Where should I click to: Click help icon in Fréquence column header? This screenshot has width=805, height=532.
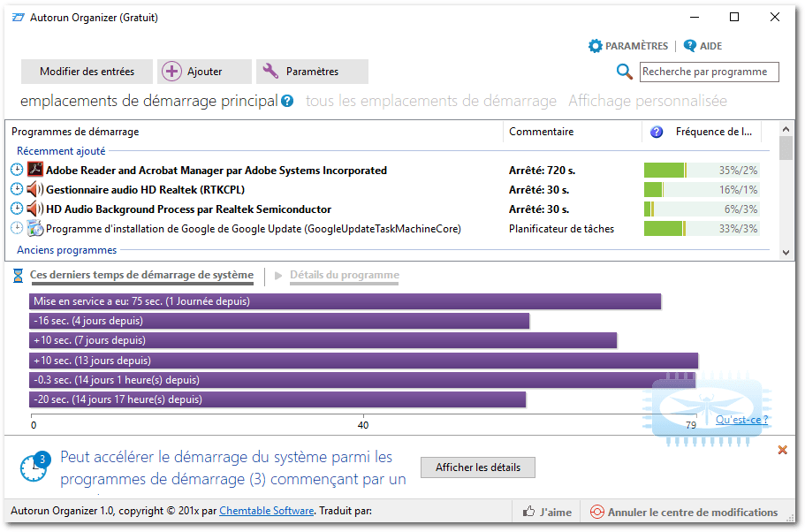tap(657, 132)
